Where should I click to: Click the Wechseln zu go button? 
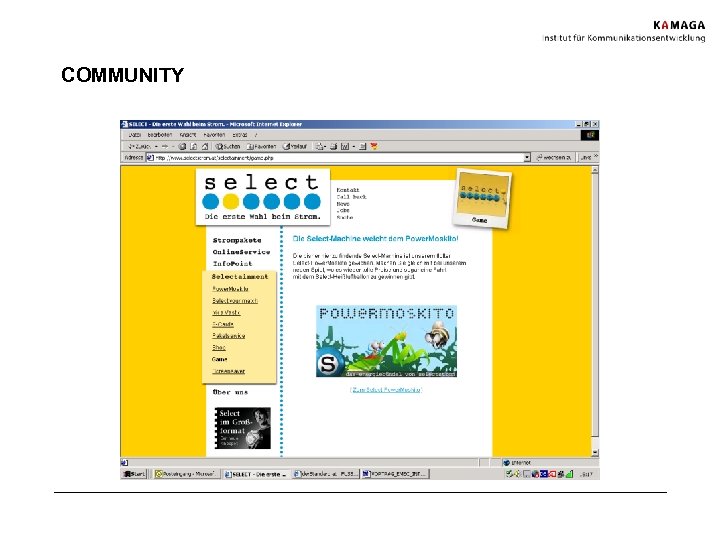[554, 158]
